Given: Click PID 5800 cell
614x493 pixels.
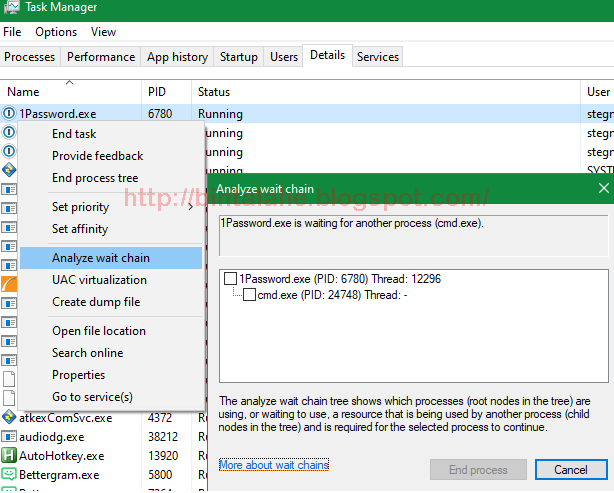Looking at the screenshot, I should [160, 475].
